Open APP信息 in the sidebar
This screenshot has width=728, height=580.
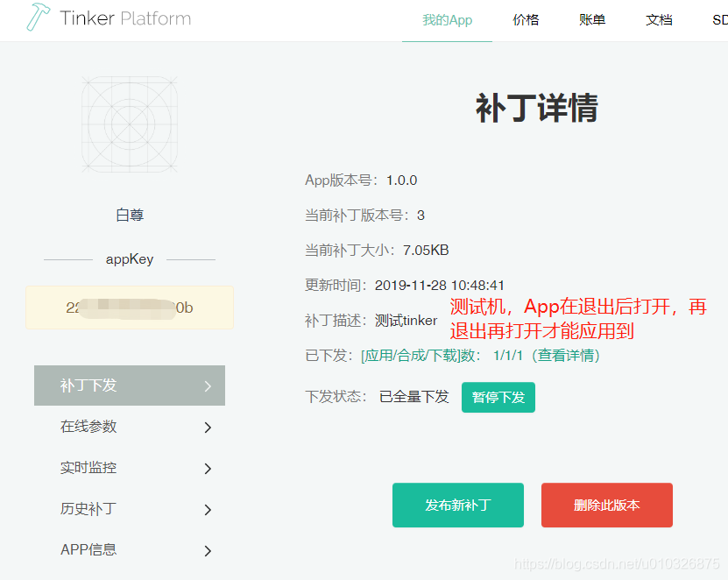click(x=130, y=550)
